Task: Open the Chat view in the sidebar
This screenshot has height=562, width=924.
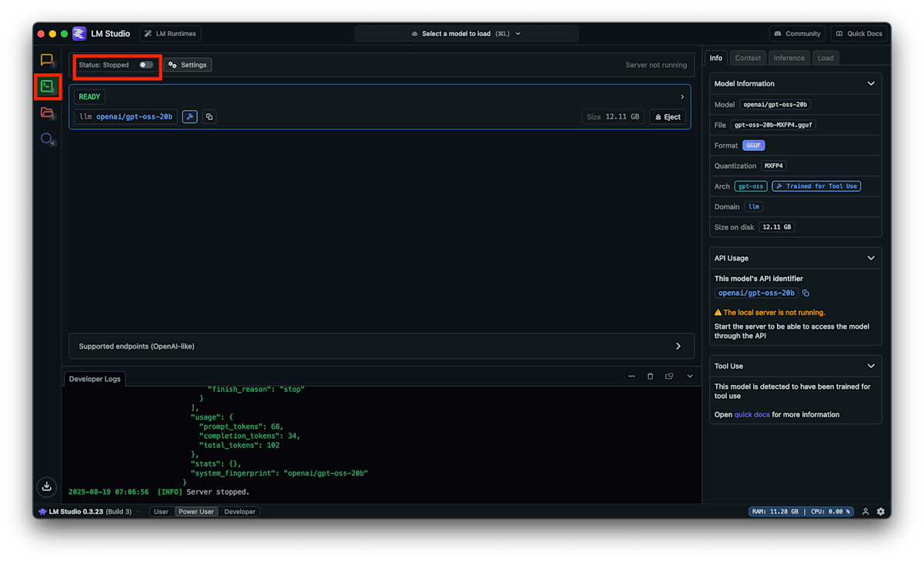Action: (x=47, y=60)
